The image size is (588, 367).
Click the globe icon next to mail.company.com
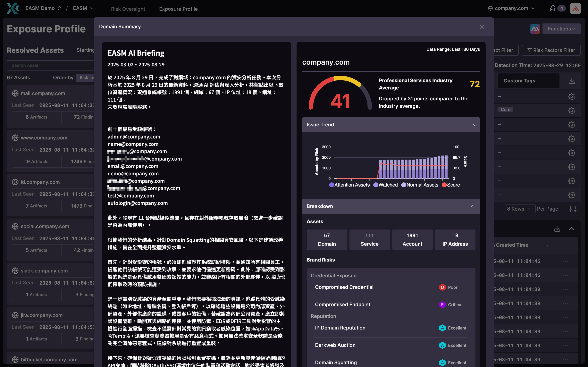tap(15, 93)
